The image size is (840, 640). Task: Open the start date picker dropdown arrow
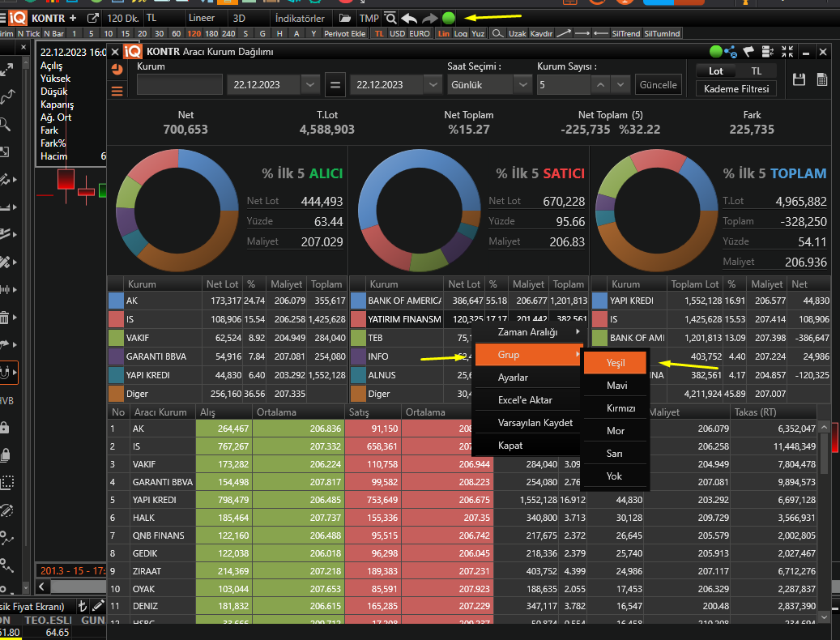click(x=309, y=84)
